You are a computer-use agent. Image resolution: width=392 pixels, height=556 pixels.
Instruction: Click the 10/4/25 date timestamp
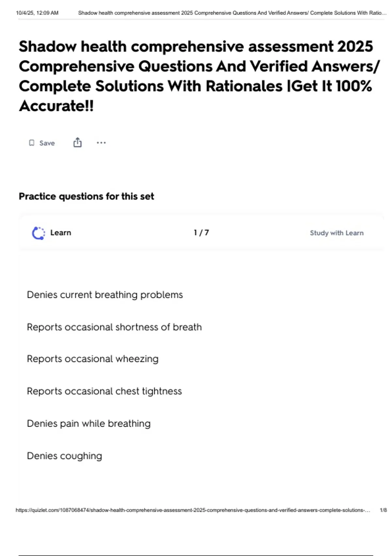[37, 13]
